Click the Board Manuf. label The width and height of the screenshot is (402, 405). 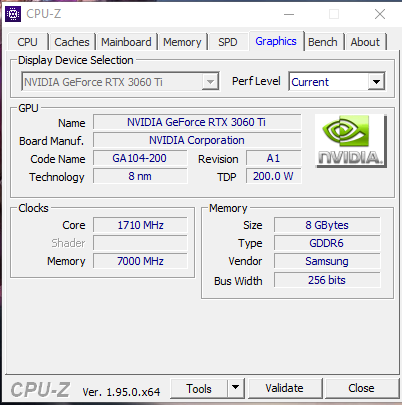(x=51, y=141)
